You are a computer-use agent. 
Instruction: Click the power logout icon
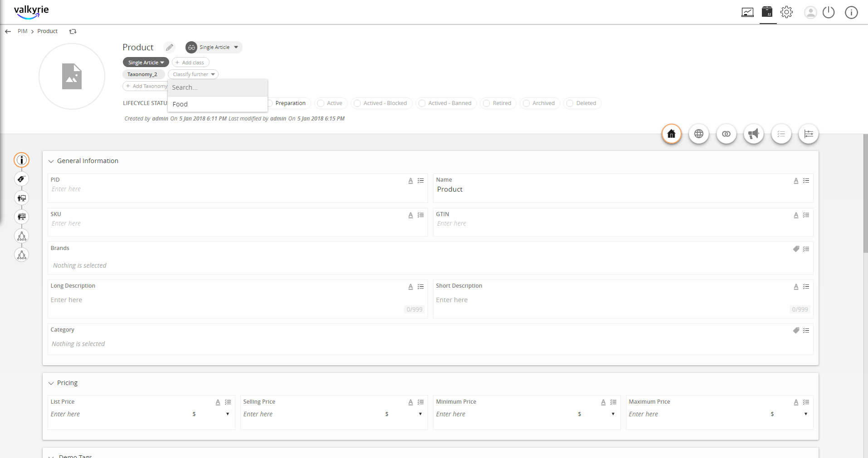pyautogui.click(x=829, y=12)
